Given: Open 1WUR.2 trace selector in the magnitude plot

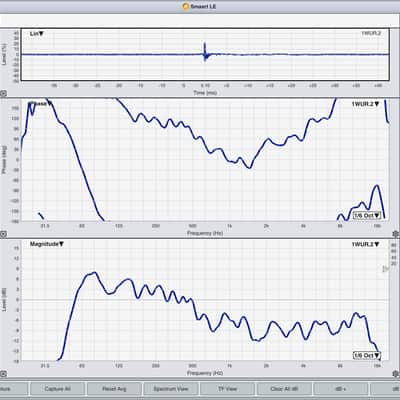Looking at the screenshot, I should click(x=365, y=244).
